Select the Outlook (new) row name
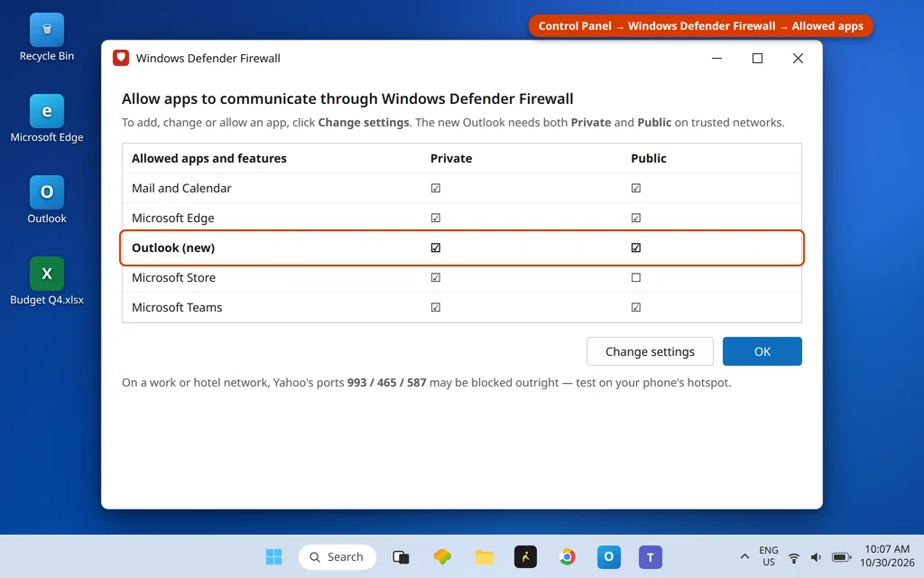The width and height of the screenshot is (924, 578). click(x=173, y=247)
